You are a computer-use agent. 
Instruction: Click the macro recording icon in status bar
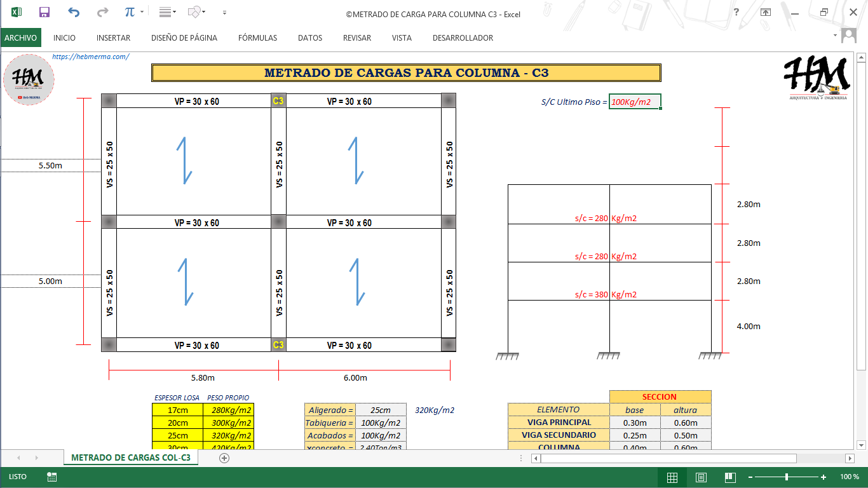tap(52, 477)
